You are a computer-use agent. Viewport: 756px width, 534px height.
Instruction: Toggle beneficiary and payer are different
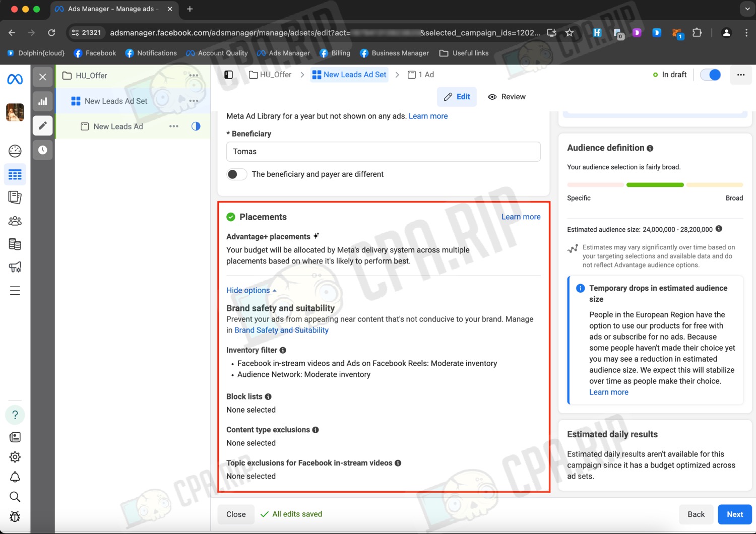[236, 174]
